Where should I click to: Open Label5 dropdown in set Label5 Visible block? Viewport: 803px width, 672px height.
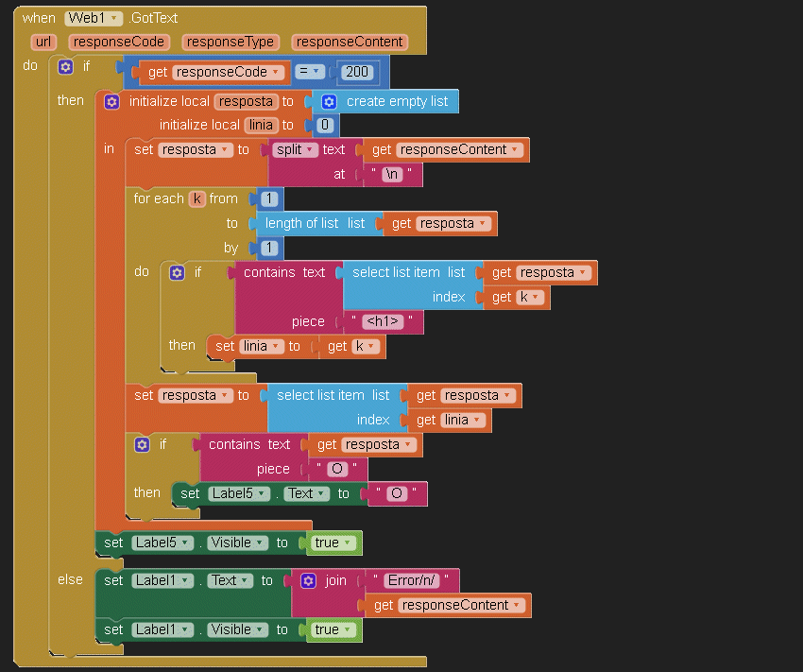pyautogui.click(x=162, y=543)
